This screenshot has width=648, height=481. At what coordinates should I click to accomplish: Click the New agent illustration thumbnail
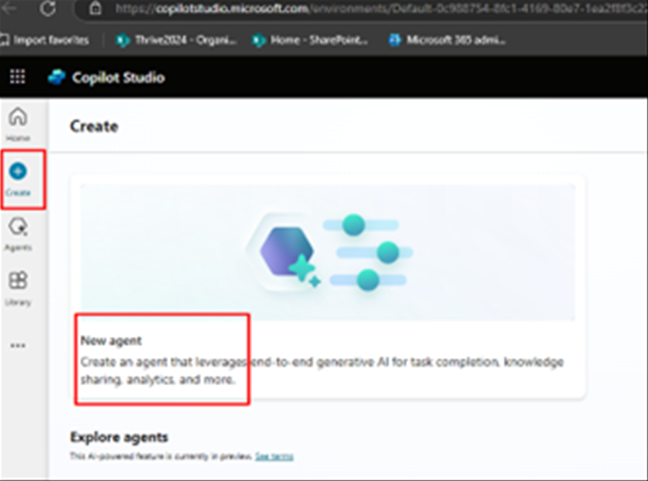coord(327,252)
